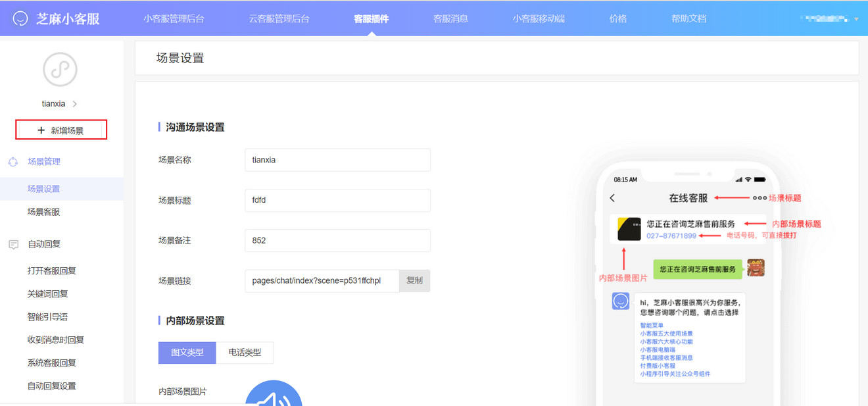Click the user avatar beside green bubble

(756, 268)
